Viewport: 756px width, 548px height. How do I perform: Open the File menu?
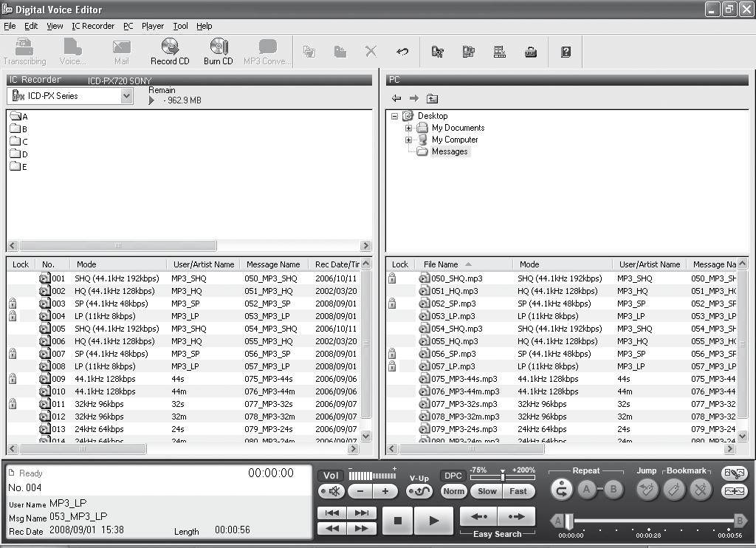pyautogui.click(x=10, y=26)
